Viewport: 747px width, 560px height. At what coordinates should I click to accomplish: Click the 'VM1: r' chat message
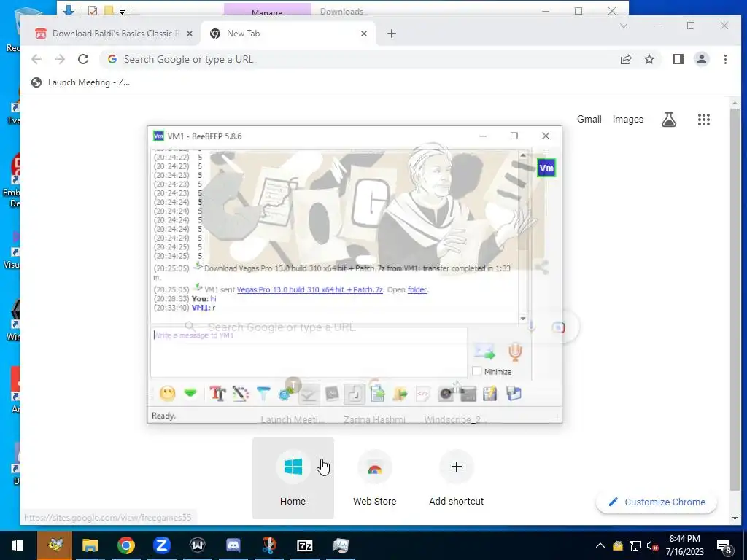click(204, 308)
